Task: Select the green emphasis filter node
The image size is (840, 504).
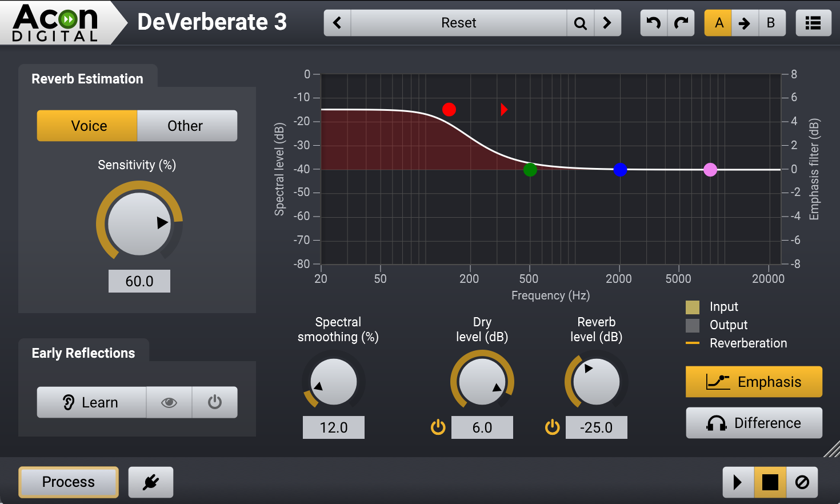Action: [x=530, y=169]
